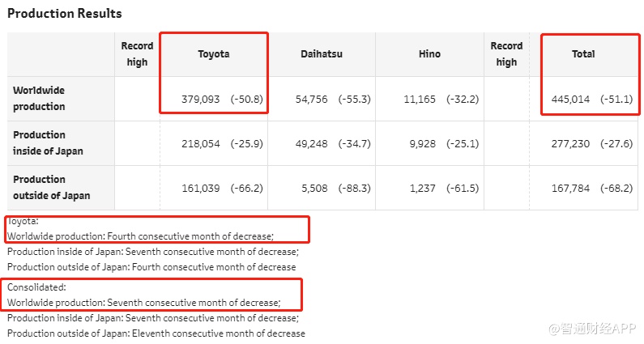Screen dimensions: 644x344
Task: Click Daihatsu worldwide production value 54,756
Action: [312, 100]
